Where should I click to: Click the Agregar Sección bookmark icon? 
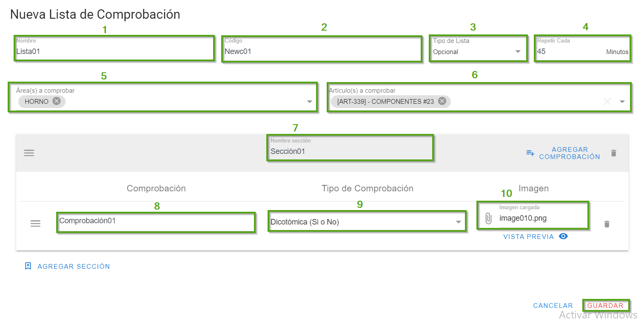28,266
